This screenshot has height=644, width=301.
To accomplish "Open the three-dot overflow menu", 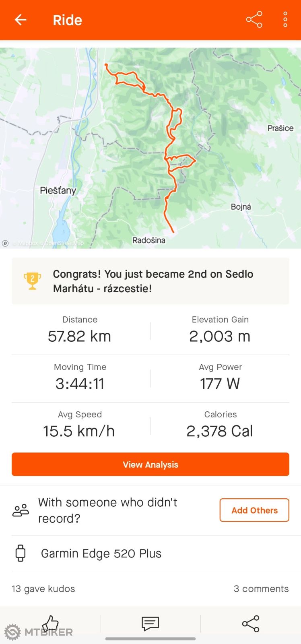I will point(285,20).
